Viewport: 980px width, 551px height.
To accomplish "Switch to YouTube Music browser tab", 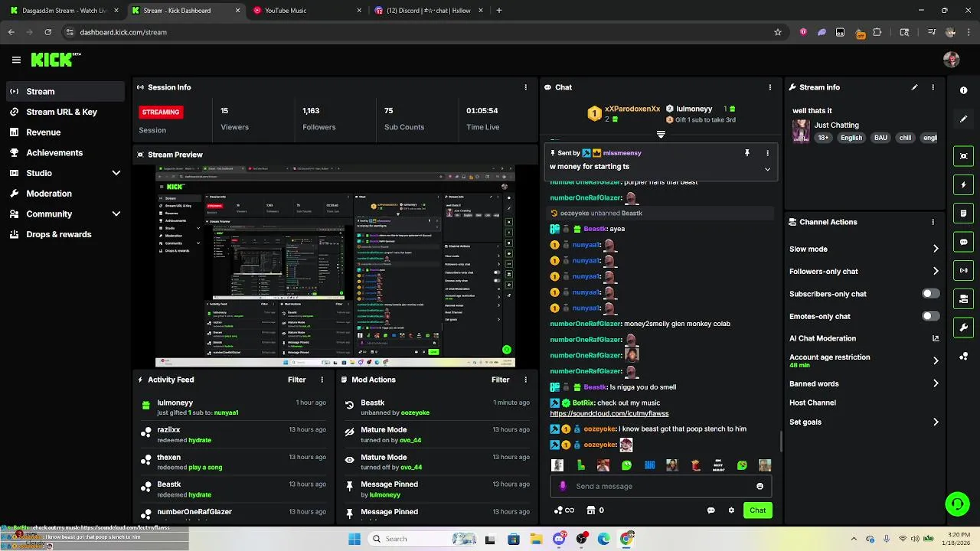I will pyautogui.click(x=306, y=11).
